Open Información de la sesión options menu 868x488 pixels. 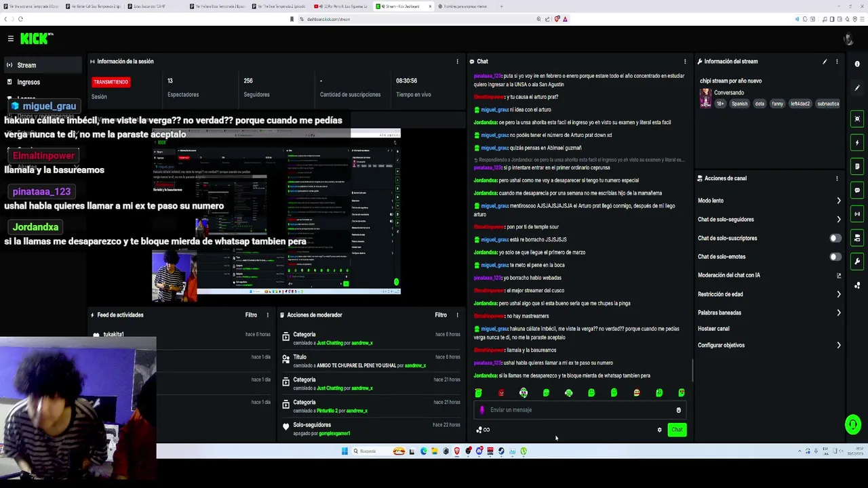pyautogui.click(x=457, y=62)
